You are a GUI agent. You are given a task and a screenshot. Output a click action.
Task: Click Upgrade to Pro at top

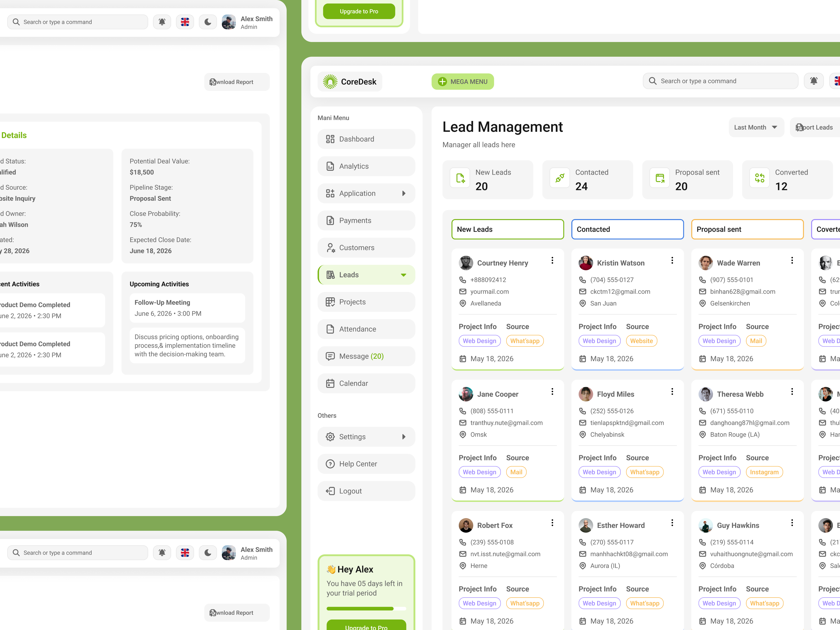point(359,11)
